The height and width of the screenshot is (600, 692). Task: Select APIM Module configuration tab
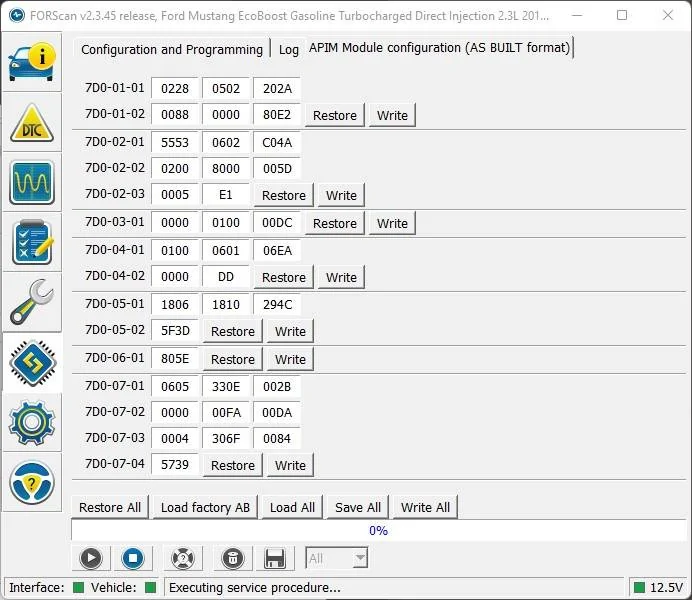440,47
